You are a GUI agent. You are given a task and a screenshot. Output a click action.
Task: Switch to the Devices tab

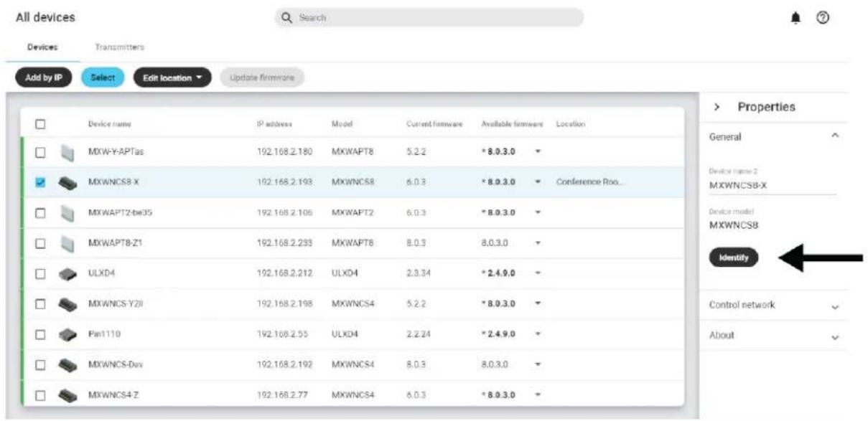click(x=43, y=47)
